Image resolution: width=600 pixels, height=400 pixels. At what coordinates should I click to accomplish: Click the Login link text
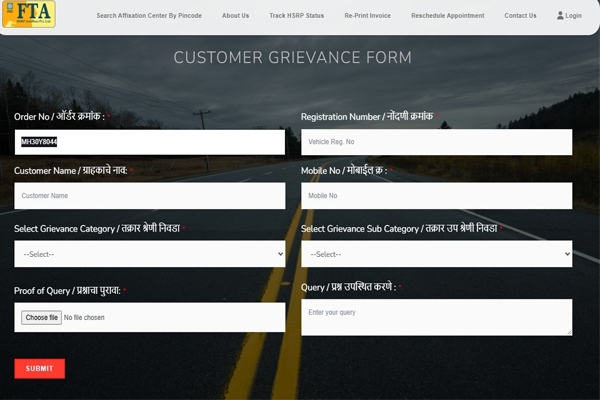(573, 16)
